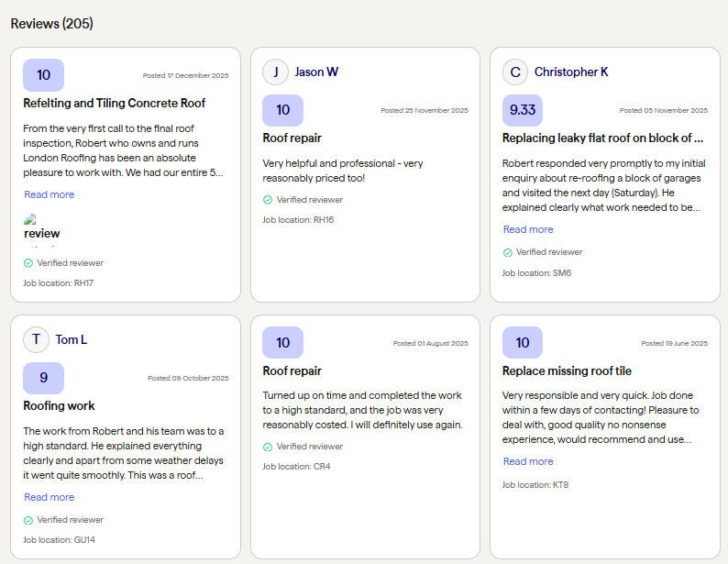Click the 9.33 rating badge
Image resolution: width=728 pixels, height=564 pixels.
click(x=523, y=110)
